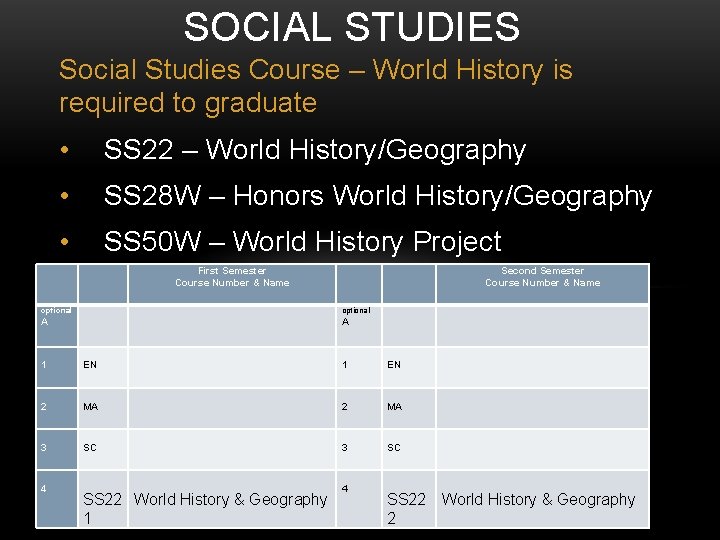
Task: Select the gold subtitle about World History requirement
Action: [x=316, y=86]
